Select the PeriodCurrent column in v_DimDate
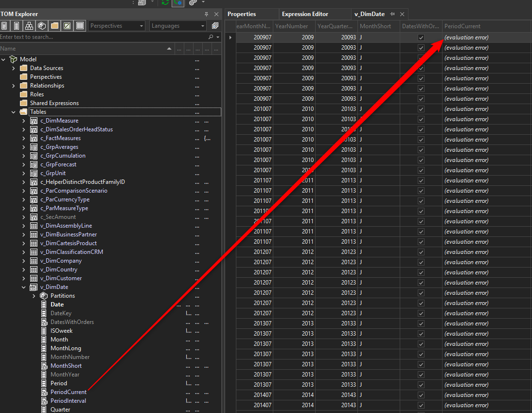532x413 pixels. pos(68,392)
